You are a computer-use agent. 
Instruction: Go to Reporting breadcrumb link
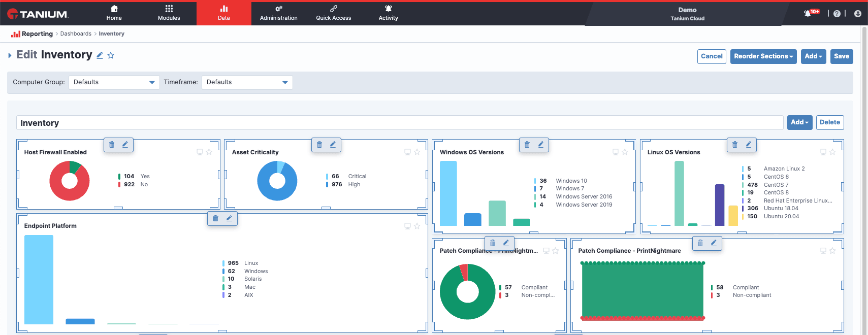(x=37, y=34)
